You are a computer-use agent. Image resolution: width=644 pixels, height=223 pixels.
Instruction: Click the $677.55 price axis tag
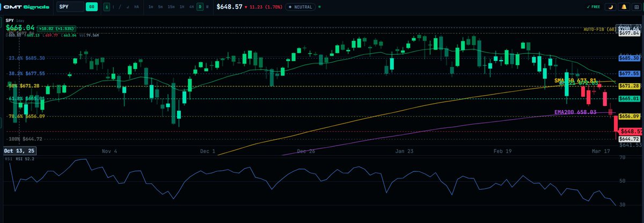(630, 74)
